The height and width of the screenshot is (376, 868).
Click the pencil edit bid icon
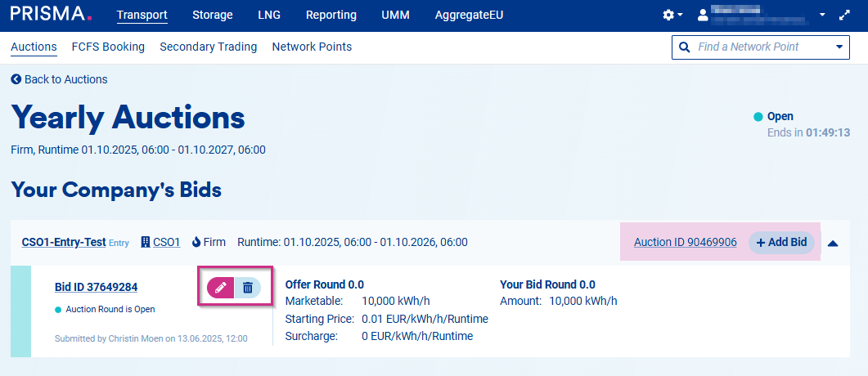220,288
